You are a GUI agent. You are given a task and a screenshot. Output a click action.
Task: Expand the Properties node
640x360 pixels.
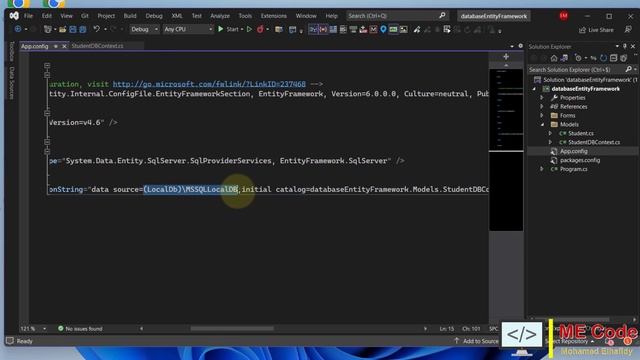coord(542,98)
